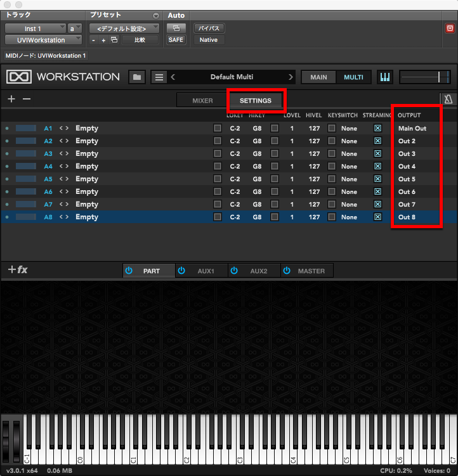The height and width of the screenshot is (476, 458).
Task: Toggle MASTER power icon
Action: tap(287, 271)
